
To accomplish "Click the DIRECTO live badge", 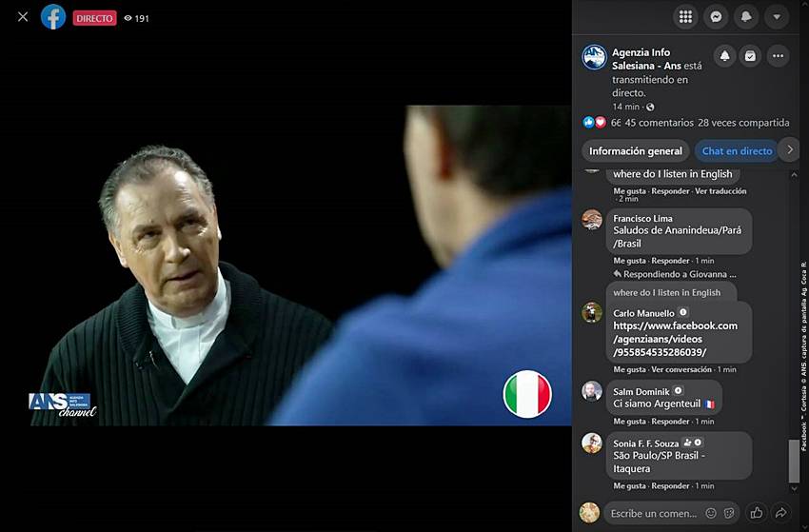I will point(94,18).
